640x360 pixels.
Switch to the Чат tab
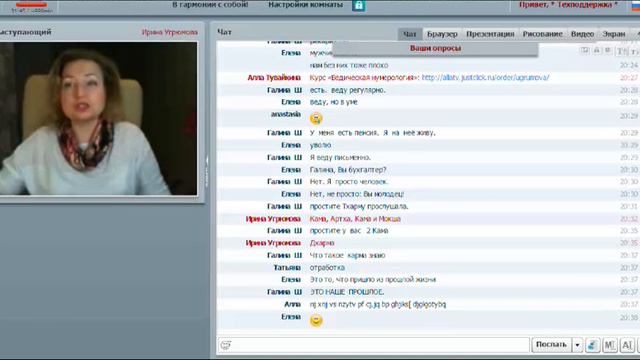point(409,34)
